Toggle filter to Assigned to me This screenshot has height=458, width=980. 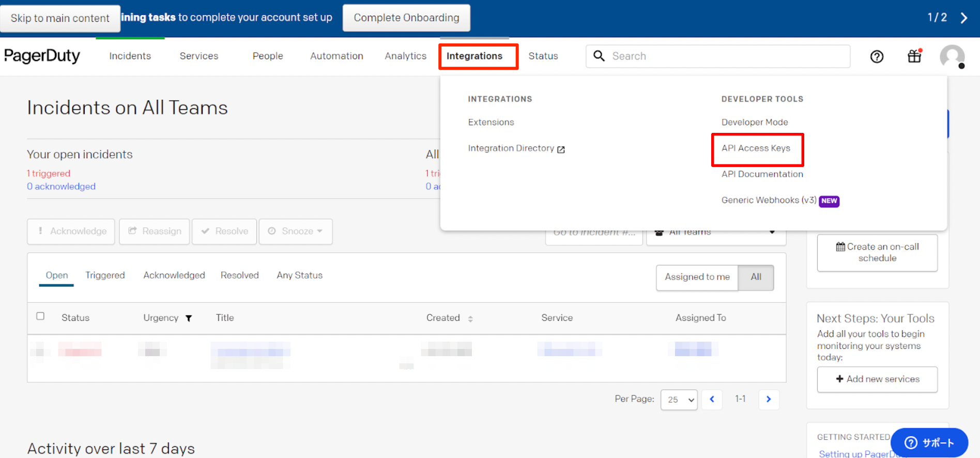point(697,277)
